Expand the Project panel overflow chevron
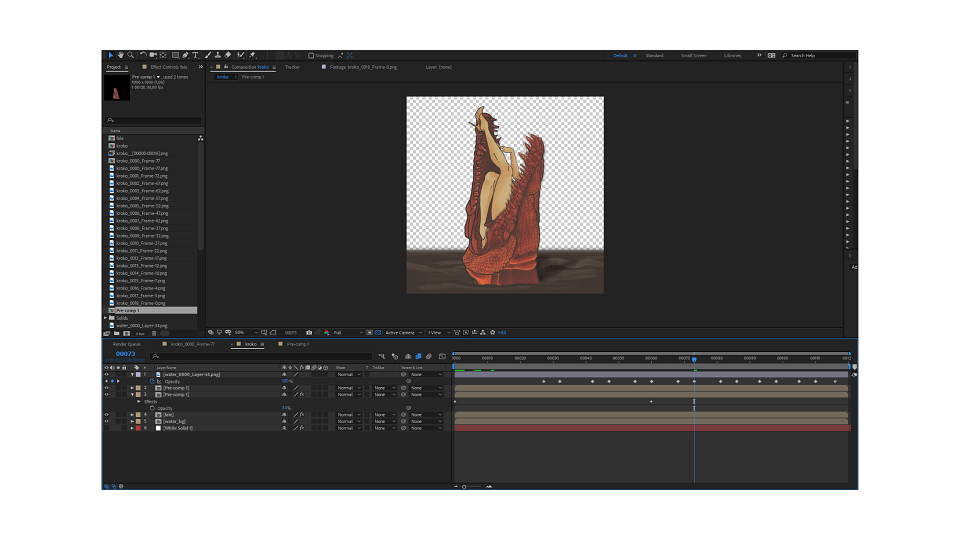This screenshot has height=540, width=960. pyautogui.click(x=200, y=67)
